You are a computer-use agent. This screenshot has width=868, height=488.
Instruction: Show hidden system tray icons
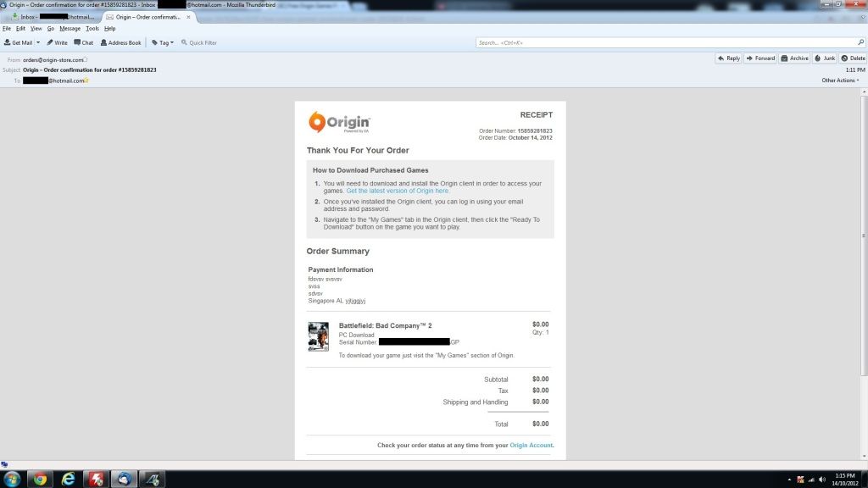coord(789,480)
